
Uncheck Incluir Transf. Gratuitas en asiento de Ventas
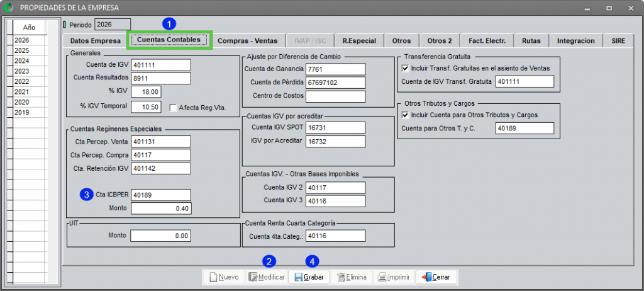pos(406,68)
